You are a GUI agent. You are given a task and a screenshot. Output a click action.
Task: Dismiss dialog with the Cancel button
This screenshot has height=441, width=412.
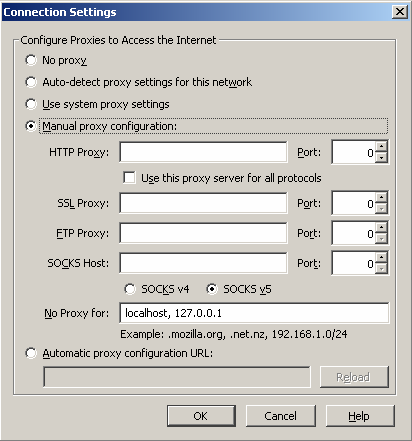pyautogui.click(x=281, y=416)
